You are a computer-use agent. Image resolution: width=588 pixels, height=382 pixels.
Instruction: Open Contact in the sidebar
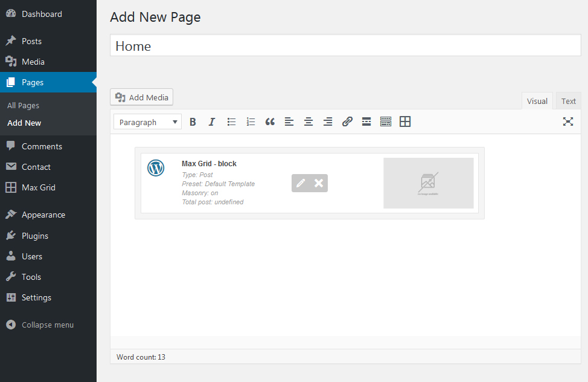pos(48,167)
